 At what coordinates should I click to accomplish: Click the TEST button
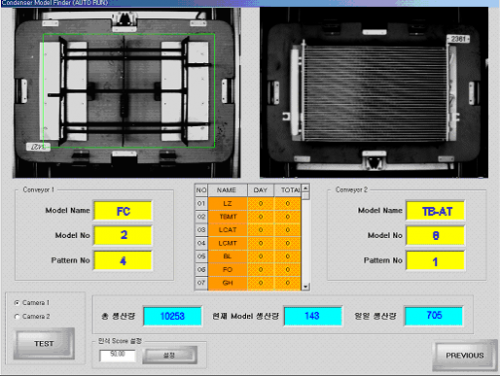coord(44,344)
